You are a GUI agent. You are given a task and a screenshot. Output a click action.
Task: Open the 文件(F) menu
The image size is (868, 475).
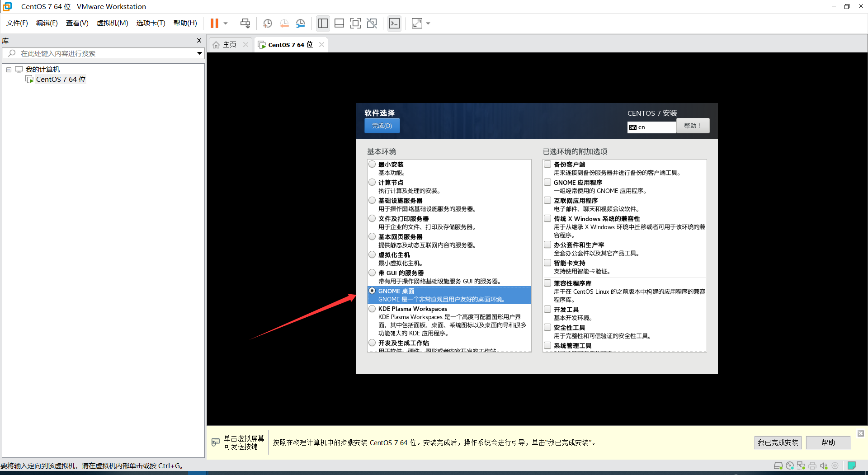(17, 23)
